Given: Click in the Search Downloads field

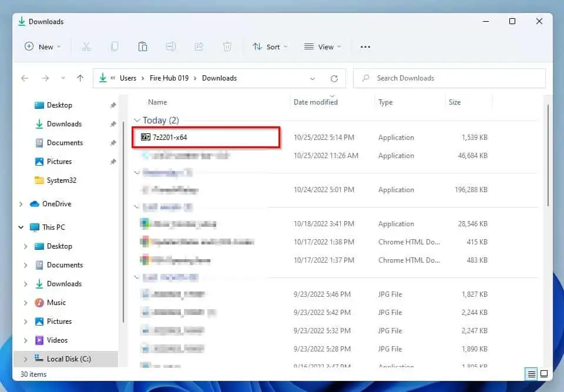Looking at the screenshot, I should [449, 78].
